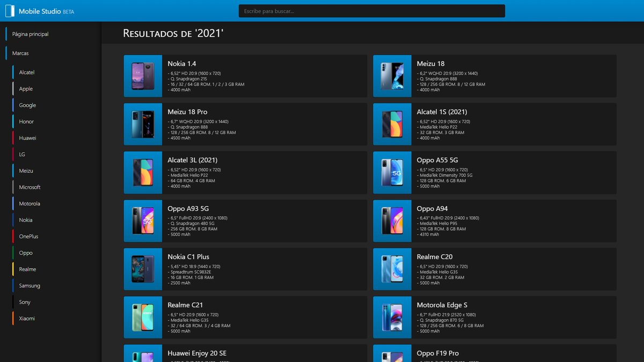The height and width of the screenshot is (362, 644).
Task: Focus the 'Escribe para buscar...' search field
Action: tap(372, 11)
